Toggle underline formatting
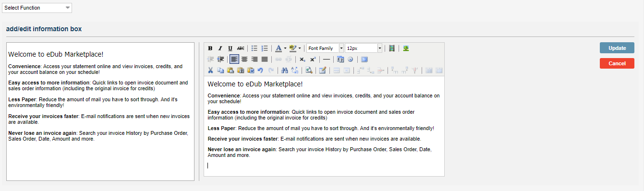 231,48
